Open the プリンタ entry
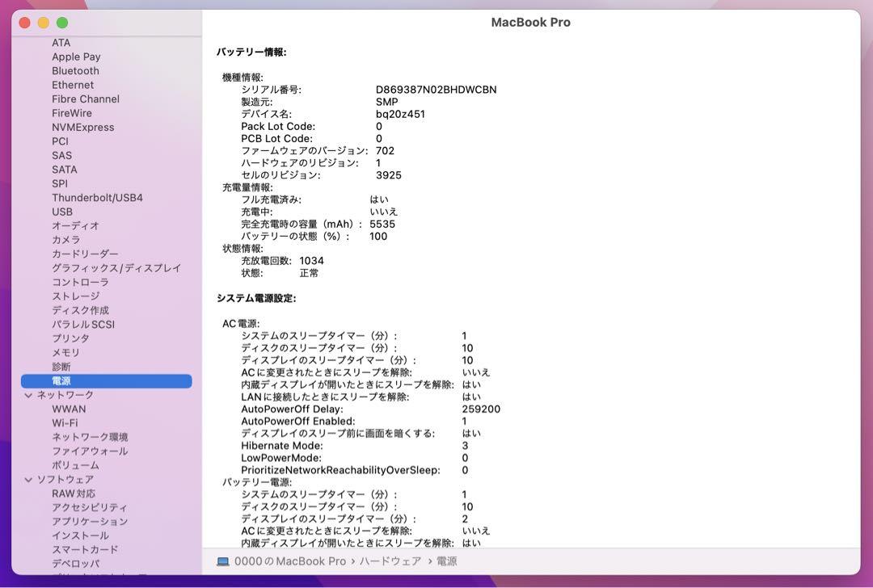The width and height of the screenshot is (873, 588). point(70,338)
